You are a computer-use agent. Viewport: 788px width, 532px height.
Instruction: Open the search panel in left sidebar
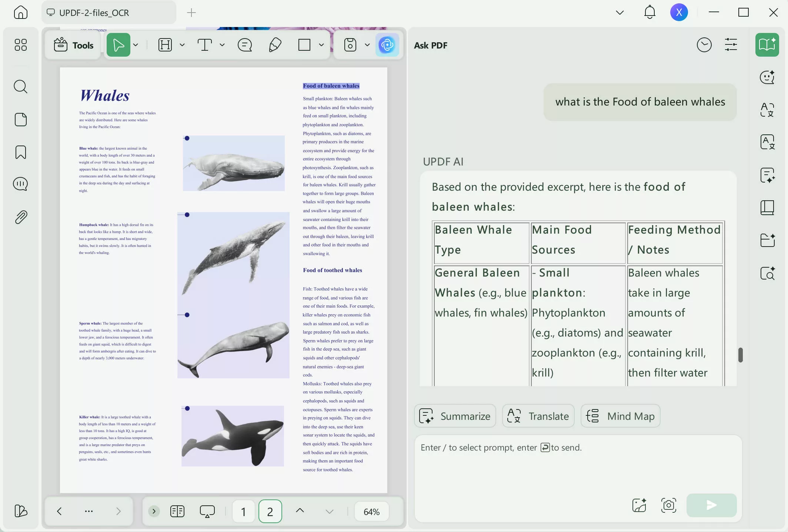click(x=20, y=86)
